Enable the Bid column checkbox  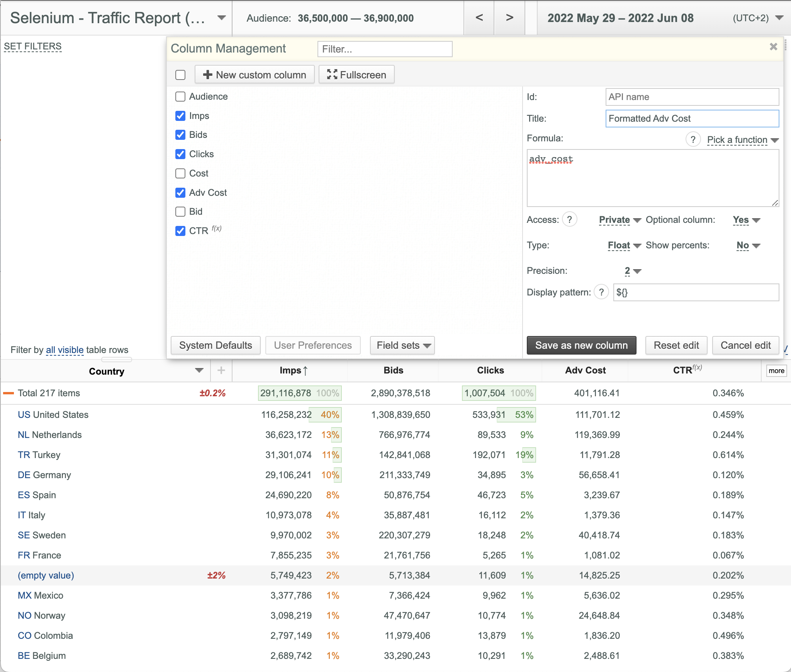tap(180, 212)
